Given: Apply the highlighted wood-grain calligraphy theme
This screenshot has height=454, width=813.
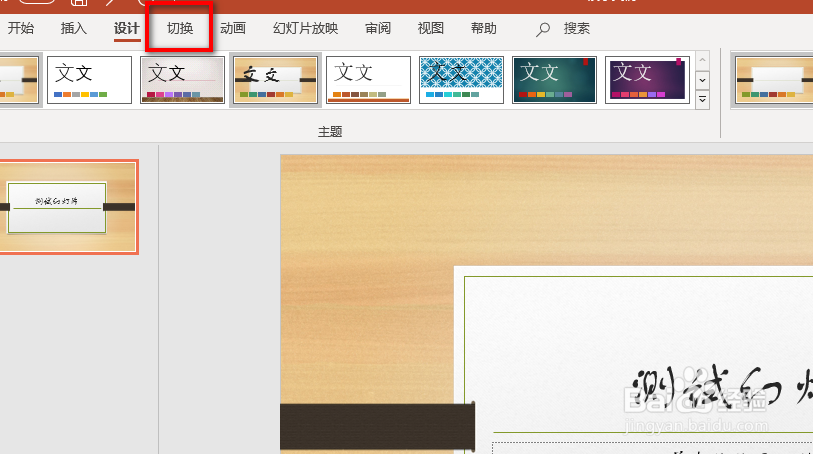Looking at the screenshot, I should [275, 80].
